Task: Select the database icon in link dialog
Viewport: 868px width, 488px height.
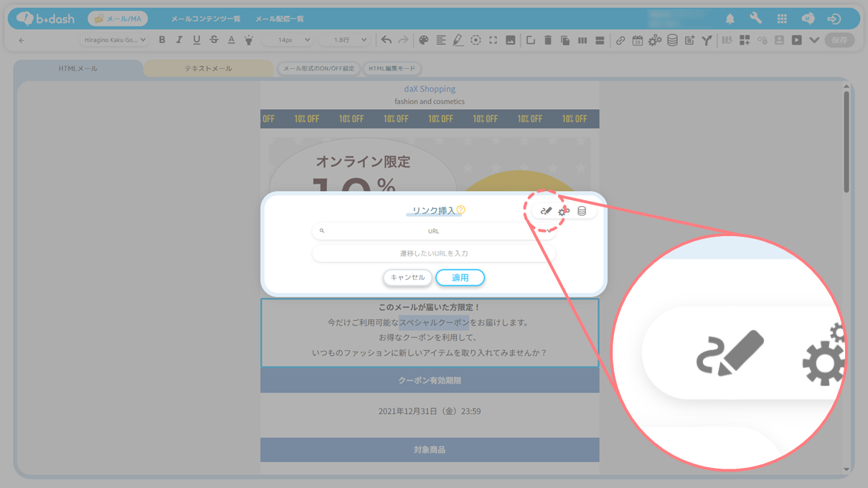Action: click(582, 211)
